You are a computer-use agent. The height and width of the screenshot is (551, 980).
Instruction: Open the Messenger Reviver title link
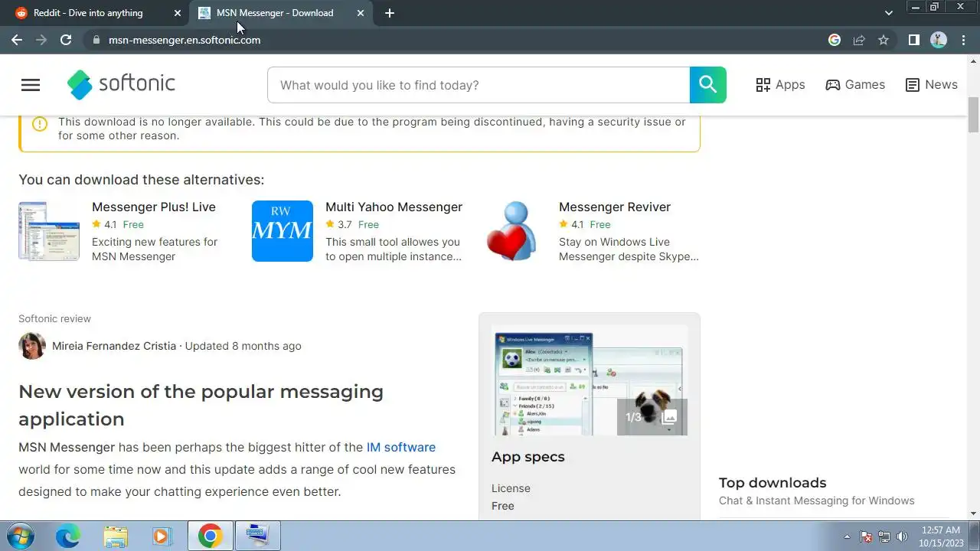coord(615,207)
